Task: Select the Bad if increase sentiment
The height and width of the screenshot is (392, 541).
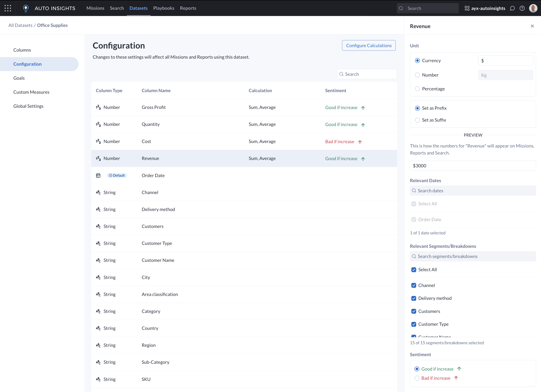Action: (417, 378)
